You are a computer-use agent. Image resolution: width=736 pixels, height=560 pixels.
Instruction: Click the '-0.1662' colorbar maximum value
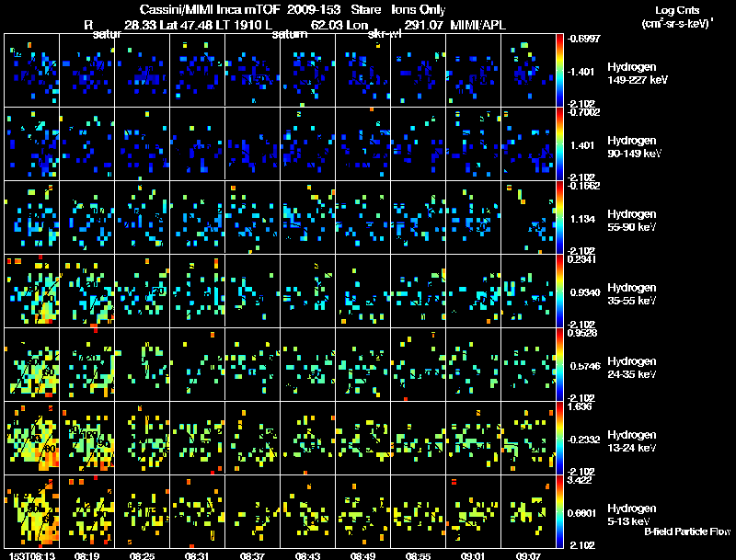tap(583, 186)
